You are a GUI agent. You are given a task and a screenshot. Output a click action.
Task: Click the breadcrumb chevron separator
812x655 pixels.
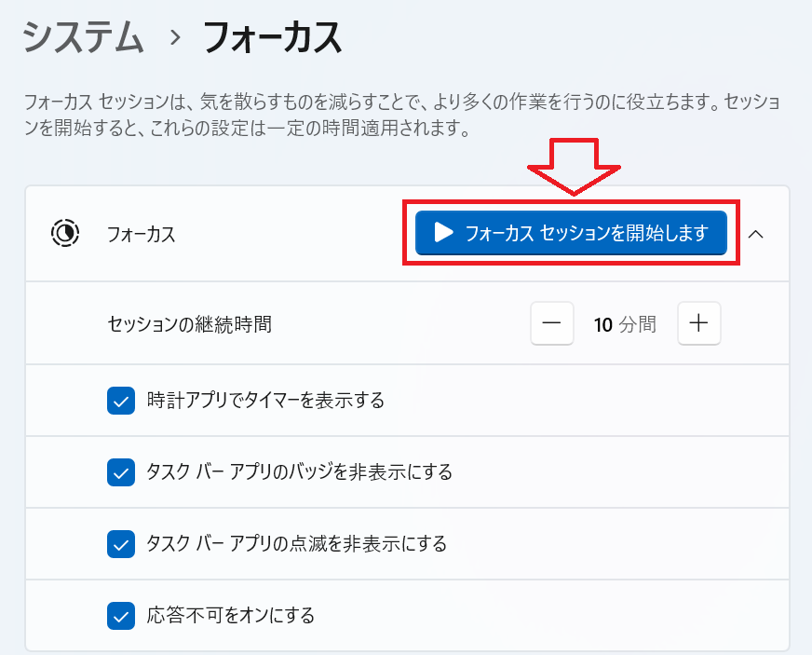(175, 38)
